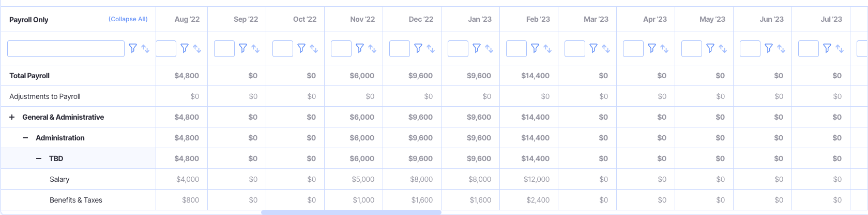Viewport: 868px width, 215px height.
Task: Click the Feb '23 column header
Action: coord(538,19)
